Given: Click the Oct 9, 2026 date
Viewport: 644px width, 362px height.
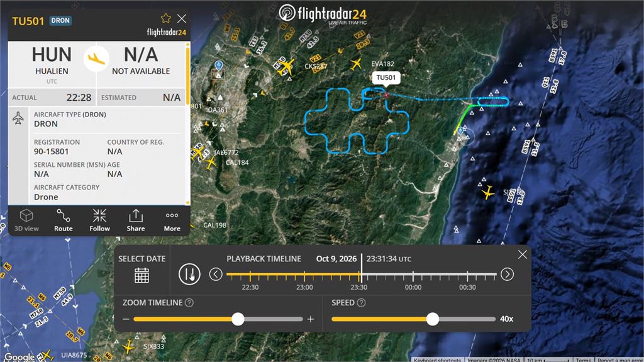Looking at the screenshot, I should 336,259.
